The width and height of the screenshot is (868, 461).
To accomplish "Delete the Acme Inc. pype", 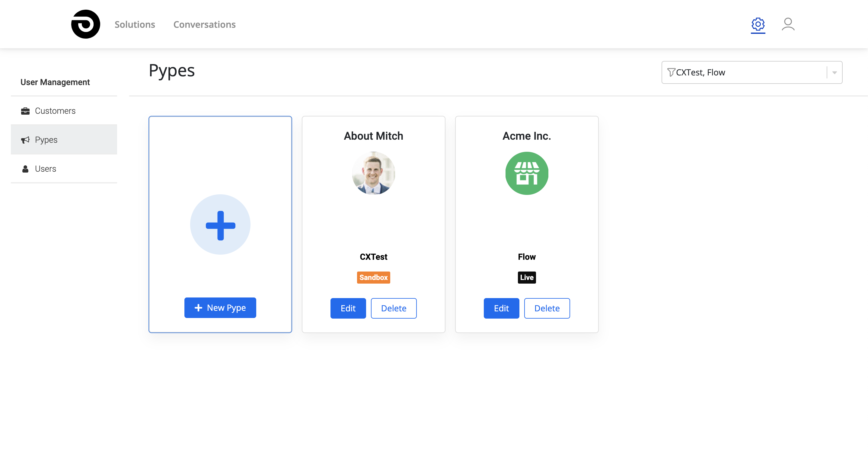I will point(547,308).
